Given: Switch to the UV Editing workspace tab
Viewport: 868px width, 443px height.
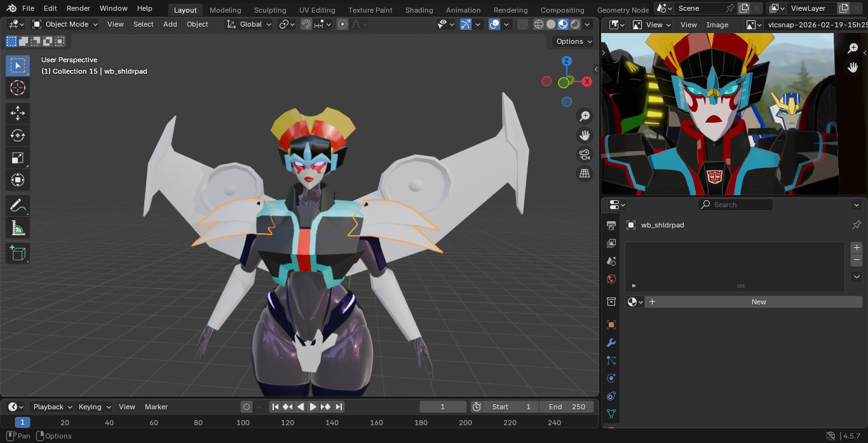Looking at the screenshot, I should [x=317, y=10].
